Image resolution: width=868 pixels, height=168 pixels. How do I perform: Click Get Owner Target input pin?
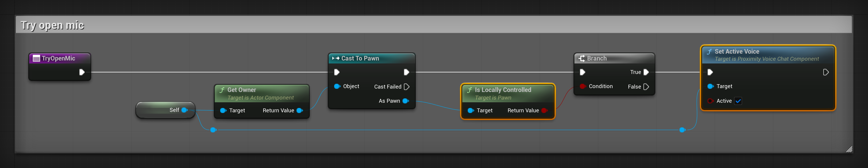pyautogui.click(x=223, y=111)
